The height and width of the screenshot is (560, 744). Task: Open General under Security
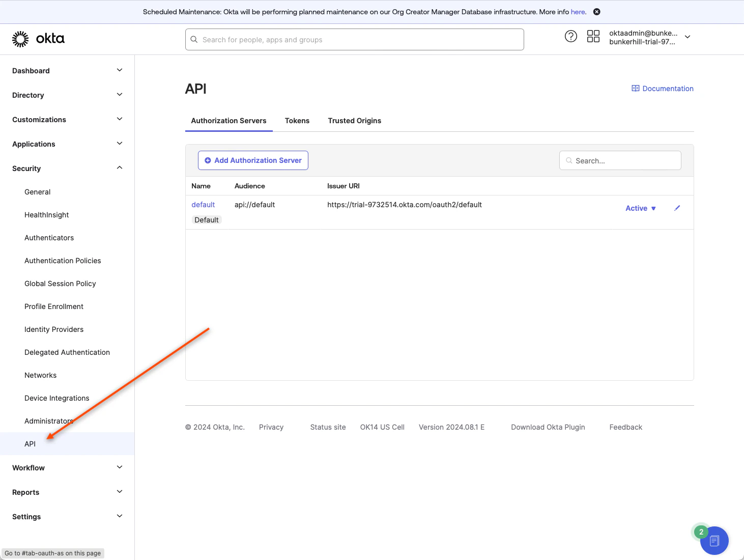(38, 192)
